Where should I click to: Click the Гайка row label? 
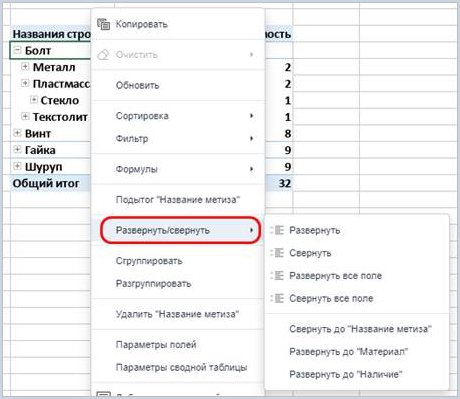pos(40,150)
